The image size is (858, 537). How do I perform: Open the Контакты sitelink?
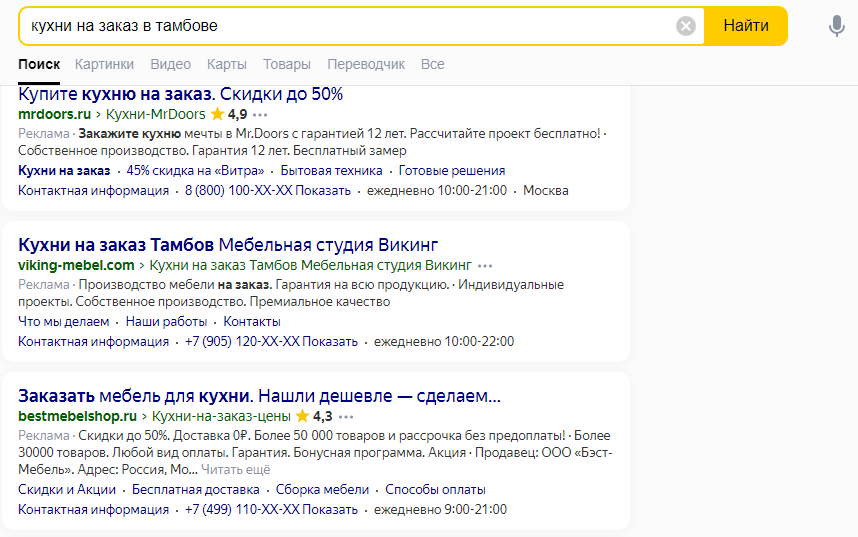pos(252,322)
